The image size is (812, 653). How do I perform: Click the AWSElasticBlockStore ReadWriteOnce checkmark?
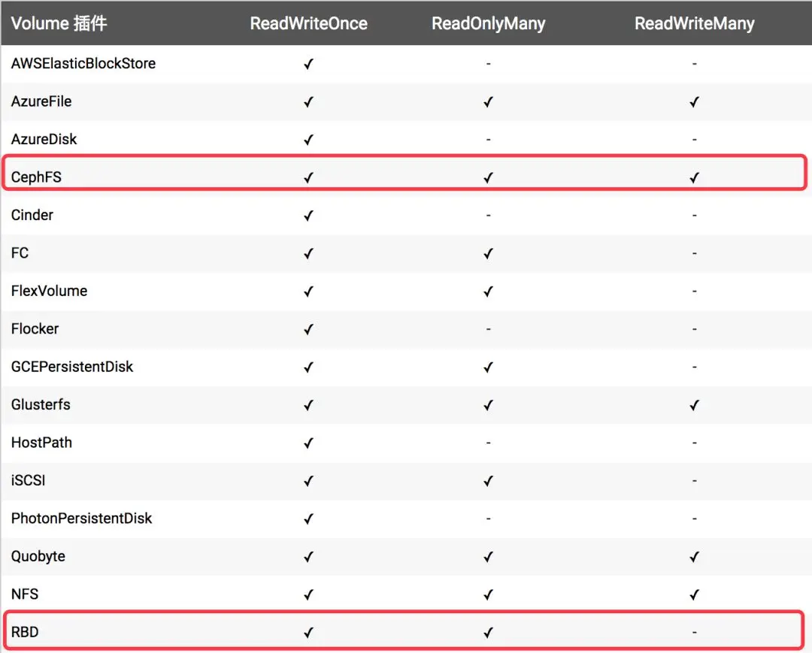tap(309, 64)
